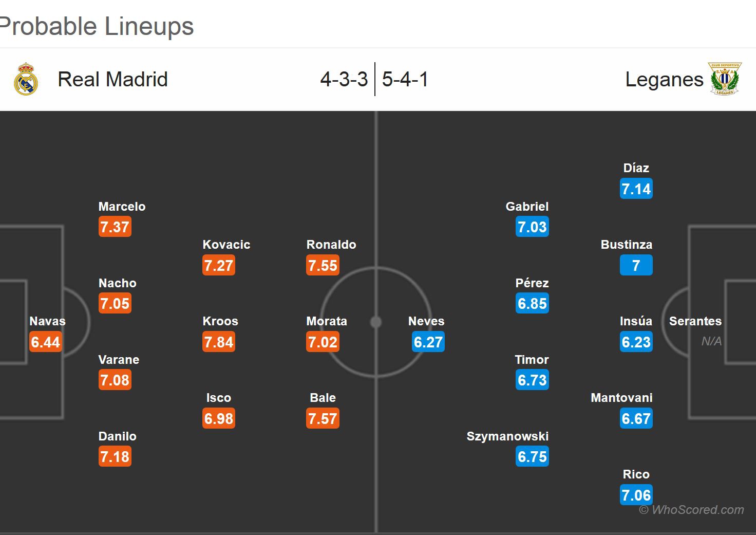Click Bale's 7.57 rating badge
Screen dimensions: 756x535
(323, 418)
